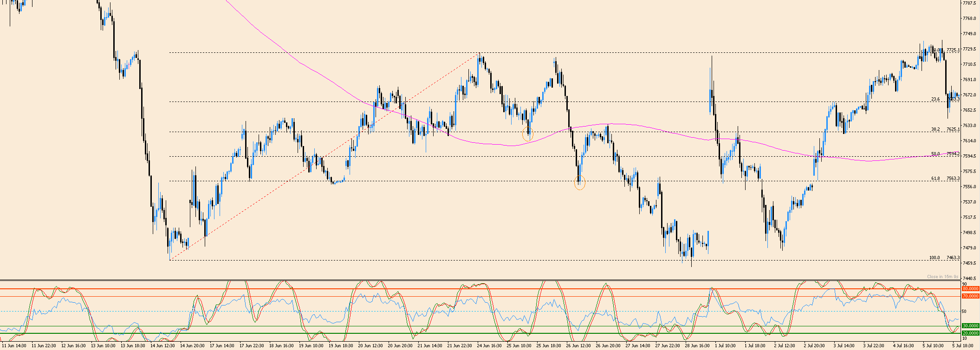Click the '1 Jul 10:30' date on time axis
Viewport: 980px width, 350px height.
click(725, 345)
